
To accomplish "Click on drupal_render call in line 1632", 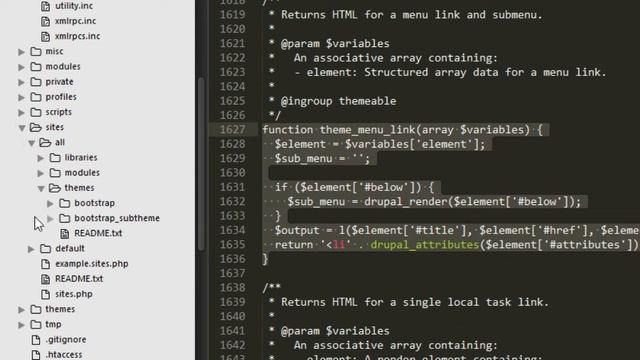I will tap(406, 202).
